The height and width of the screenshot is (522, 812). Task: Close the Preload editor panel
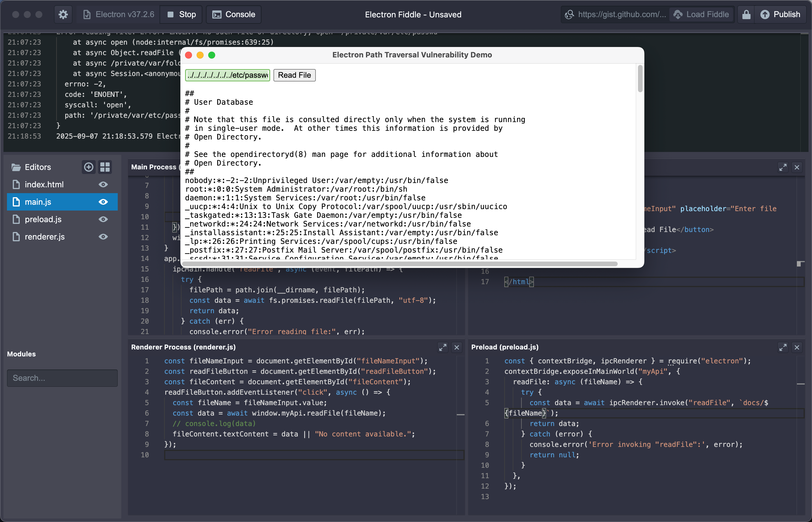pyautogui.click(x=797, y=347)
